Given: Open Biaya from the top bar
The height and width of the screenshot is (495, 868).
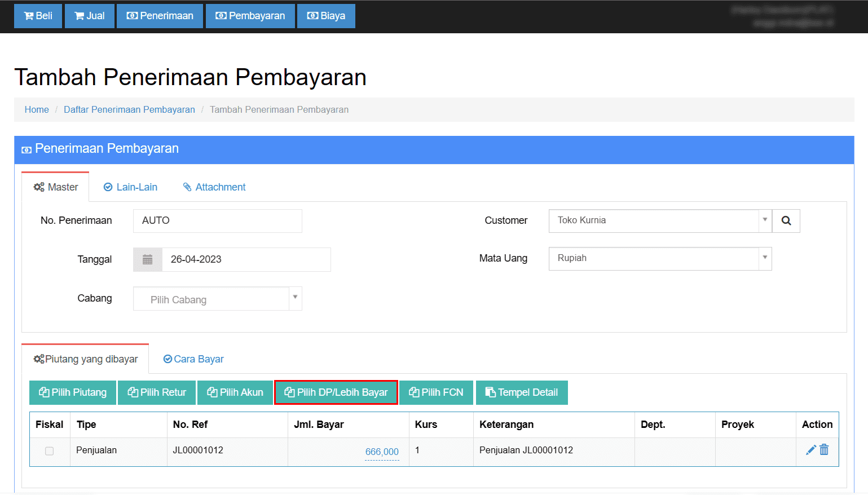Looking at the screenshot, I should coord(326,16).
